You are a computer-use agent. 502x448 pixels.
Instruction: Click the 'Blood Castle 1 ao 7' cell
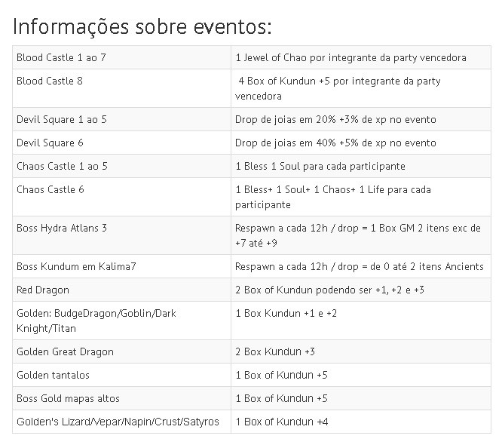coord(121,57)
